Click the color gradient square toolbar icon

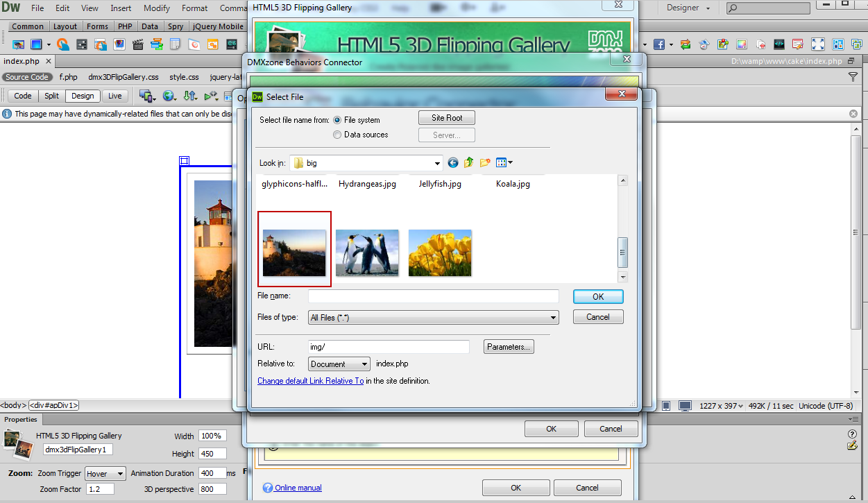click(742, 44)
